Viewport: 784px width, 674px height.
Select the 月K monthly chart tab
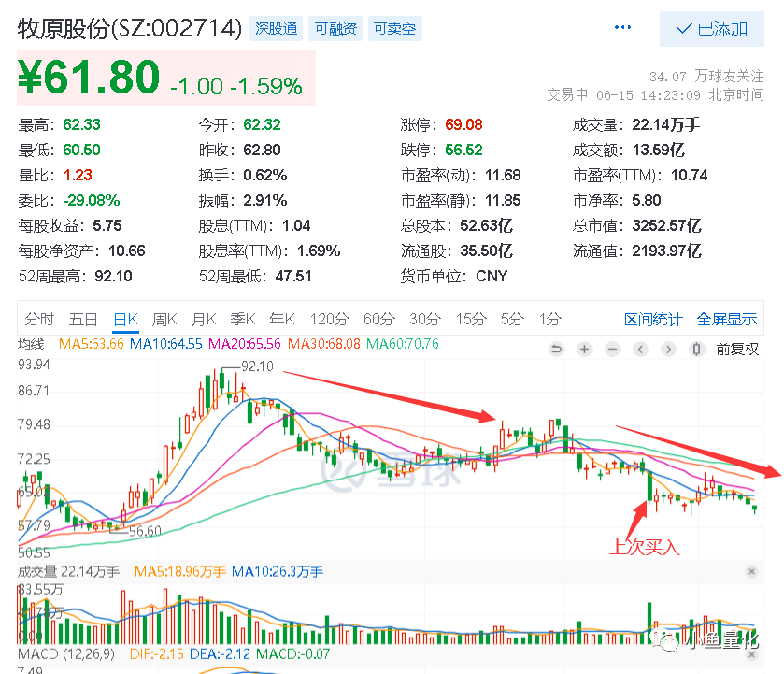(204, 319)
